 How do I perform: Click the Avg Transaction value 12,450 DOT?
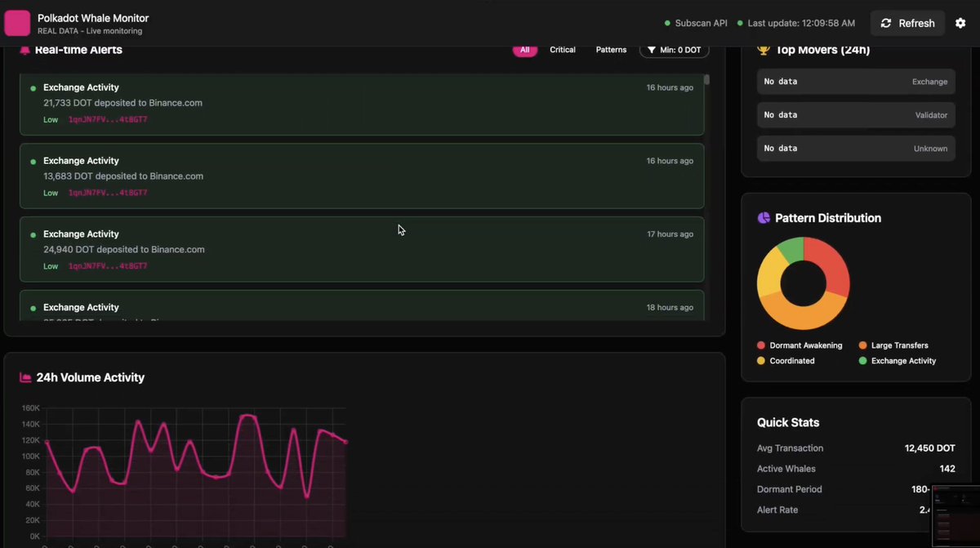point(929,448)
